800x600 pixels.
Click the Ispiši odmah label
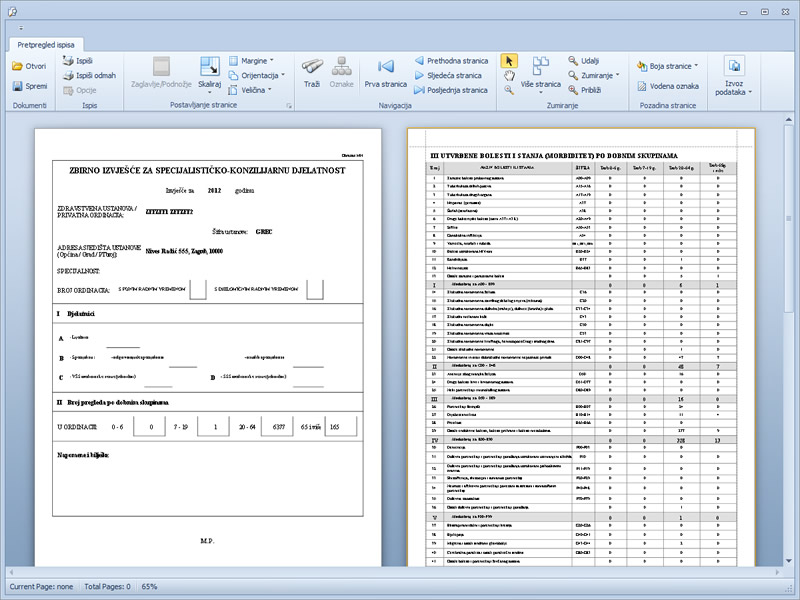point(96,76)
